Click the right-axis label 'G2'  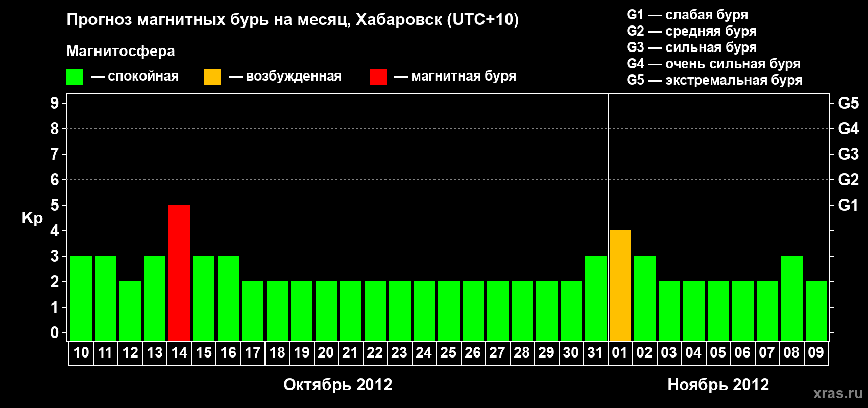[849, 180]
